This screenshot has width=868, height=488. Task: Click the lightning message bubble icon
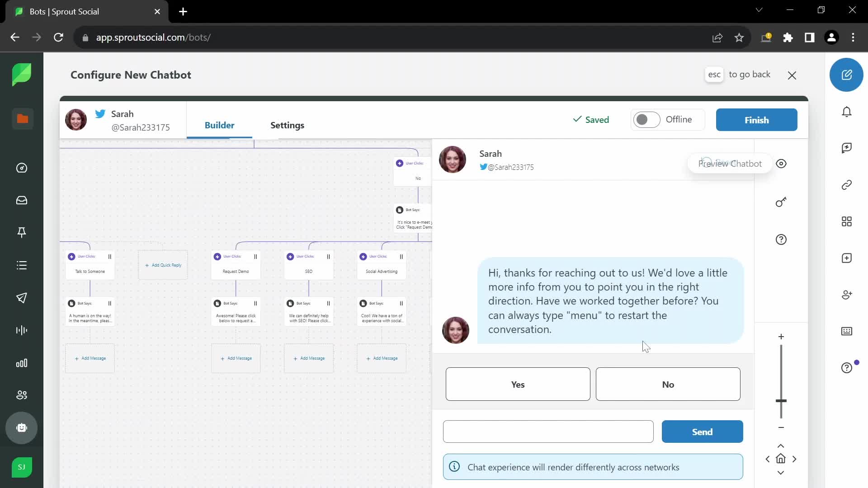click(x=847, y=148)
